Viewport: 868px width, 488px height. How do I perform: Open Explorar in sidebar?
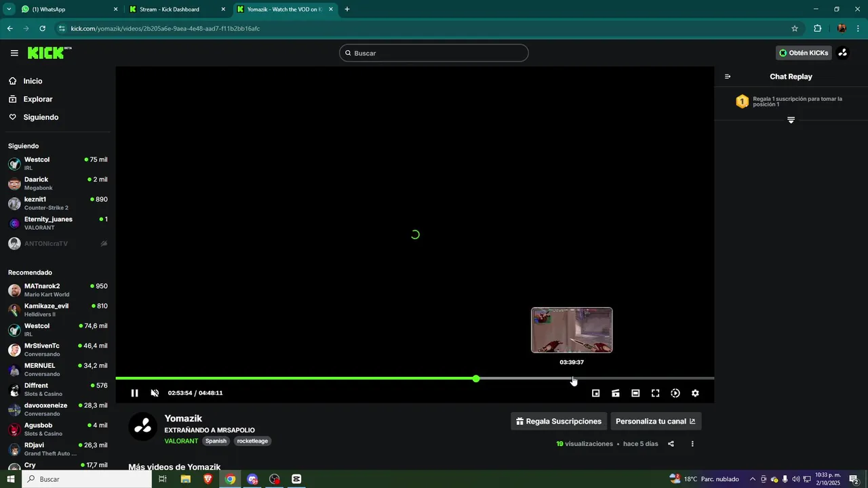tap(37, 99)
